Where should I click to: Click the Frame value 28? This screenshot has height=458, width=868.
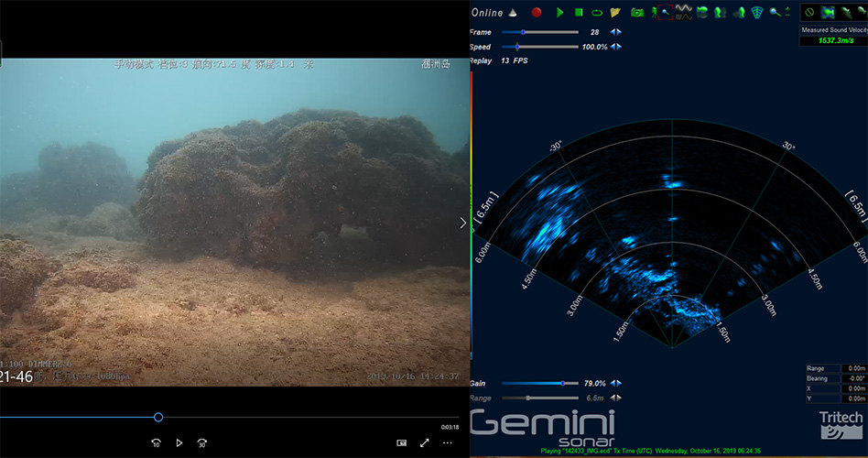594,32
